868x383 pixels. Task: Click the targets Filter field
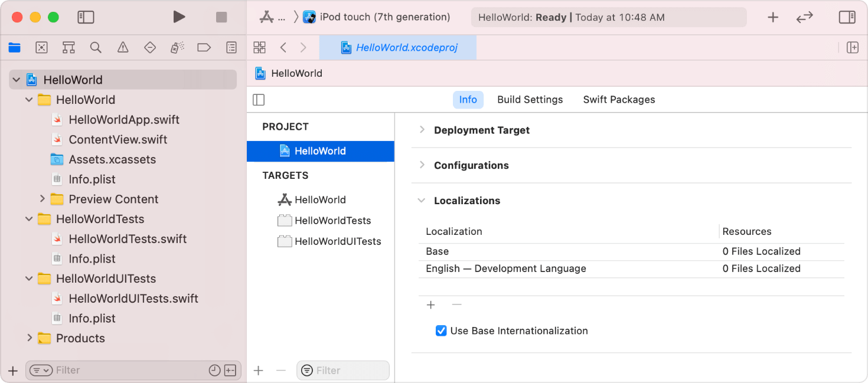point(343,371)
